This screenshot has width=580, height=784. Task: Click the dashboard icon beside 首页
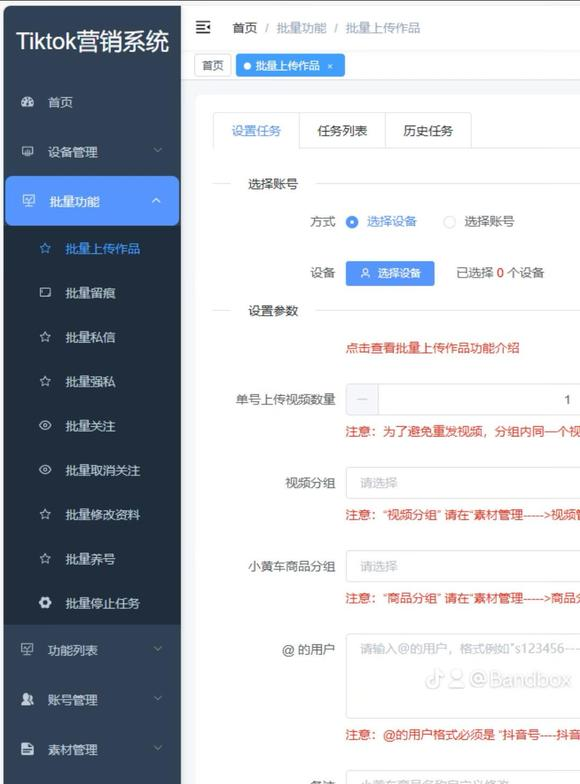[x=28, y=102]
